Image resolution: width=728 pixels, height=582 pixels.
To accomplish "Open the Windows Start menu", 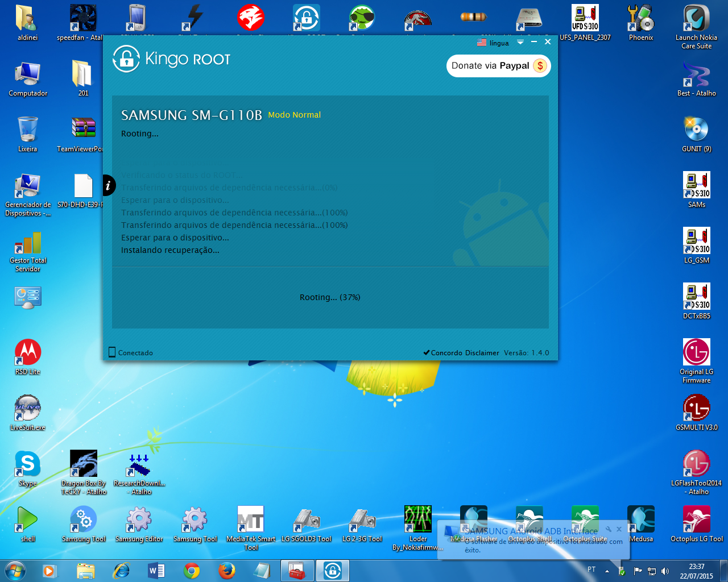I will click(15, 570).
